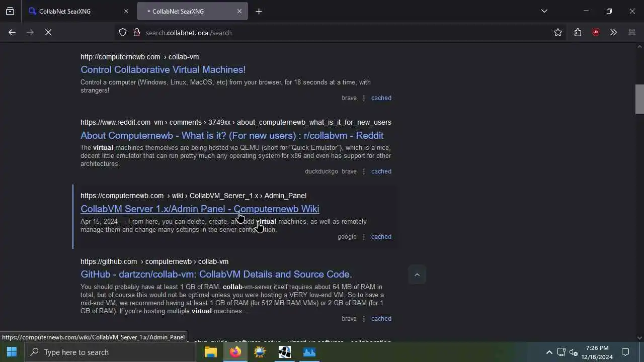The height and width of the screenshot is (362, 644).
Task: Go back to previous page
Action: [x=12, y=32]
